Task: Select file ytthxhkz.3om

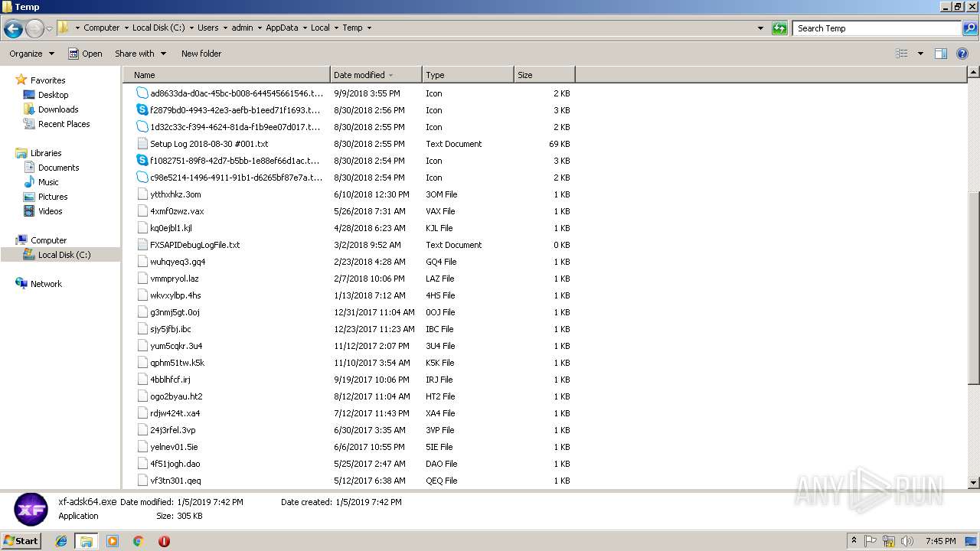Action: point(175,194)
